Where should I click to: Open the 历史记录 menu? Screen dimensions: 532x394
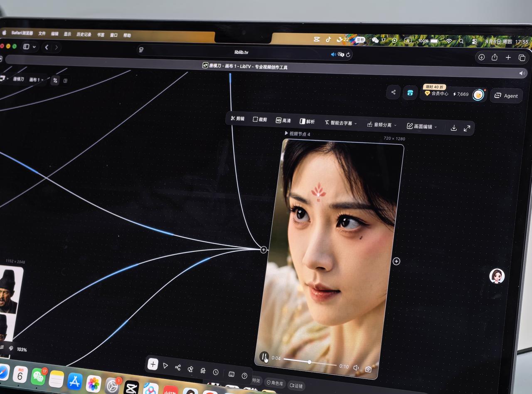click(84, 35)
